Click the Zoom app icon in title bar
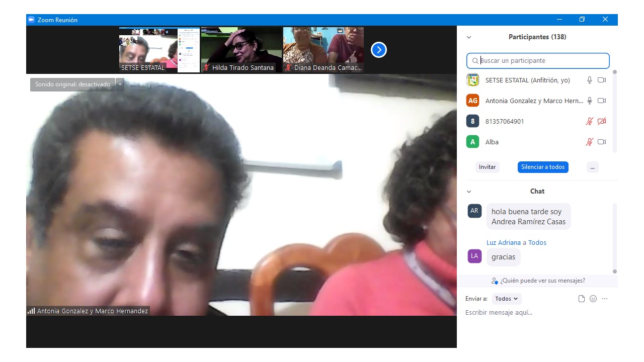The width and height of the screenshot is (644, 362). [31, 20]
